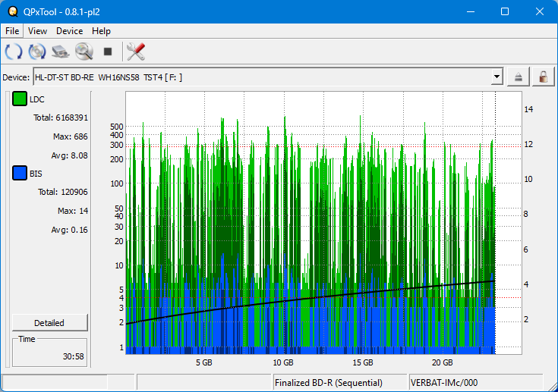The width and height of the screenshot is (558, 392).
Task: Click the Time group label
Action: tap(27, 339)
